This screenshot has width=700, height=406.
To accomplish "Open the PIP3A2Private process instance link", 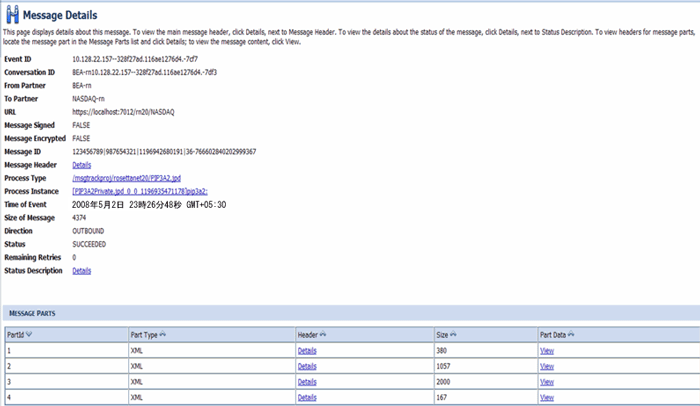I will (140, 191).
